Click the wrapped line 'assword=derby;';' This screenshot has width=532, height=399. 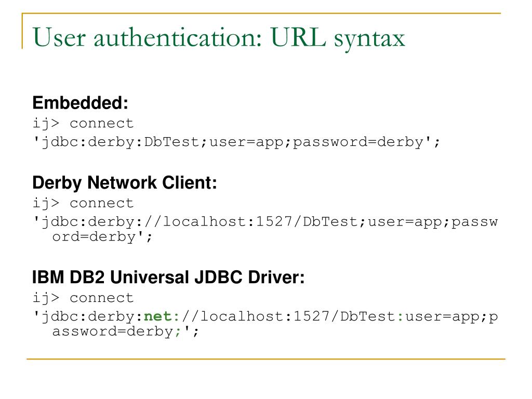tap(125, 331)
